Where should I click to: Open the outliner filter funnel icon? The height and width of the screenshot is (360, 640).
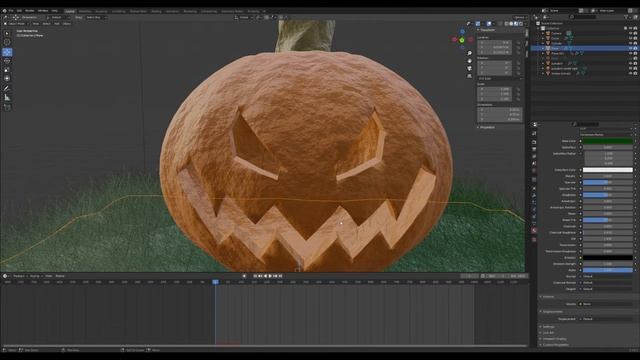pyautogui.click(x=627, y=17)
